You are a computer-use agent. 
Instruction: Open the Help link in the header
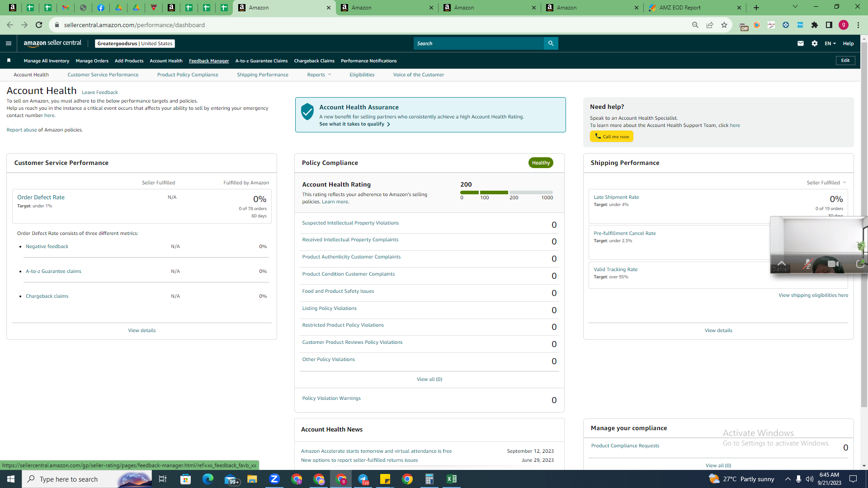[x=848, y=43]
